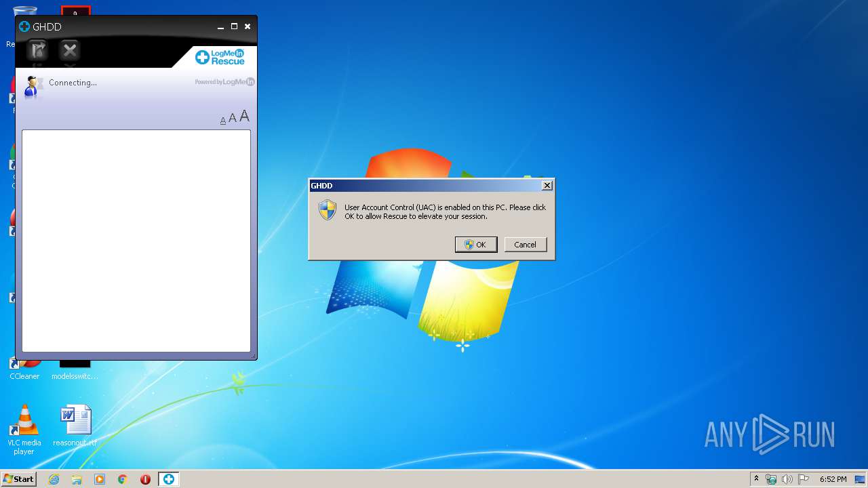
Task: Launch Internet Explorer from taskbar
Action: pos(54,479)
